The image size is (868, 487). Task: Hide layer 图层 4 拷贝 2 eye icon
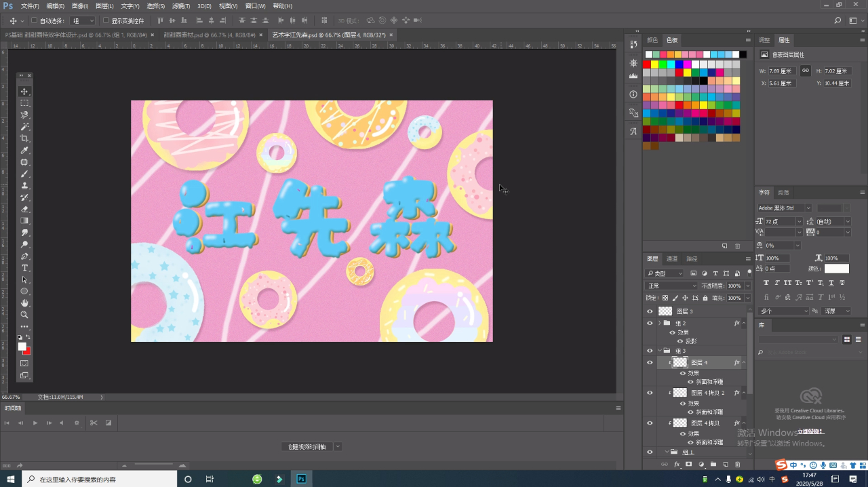[x=650, y=393]
